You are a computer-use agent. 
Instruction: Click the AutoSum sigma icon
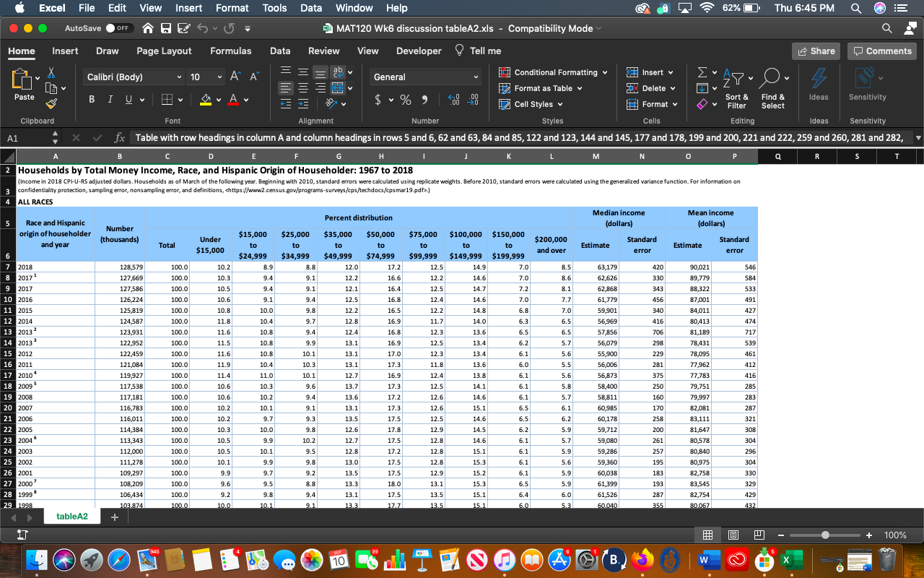pos(702,72)
